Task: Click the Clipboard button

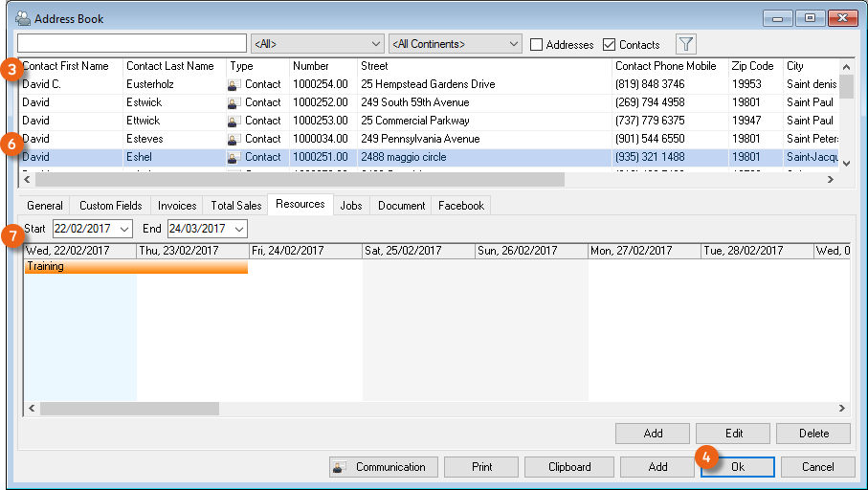Action: [568, 467]
